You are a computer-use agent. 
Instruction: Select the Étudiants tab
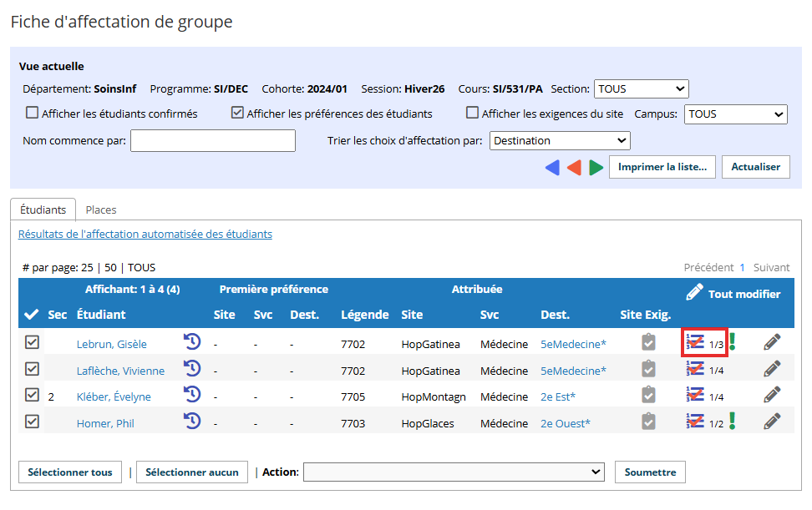(43, 210)
